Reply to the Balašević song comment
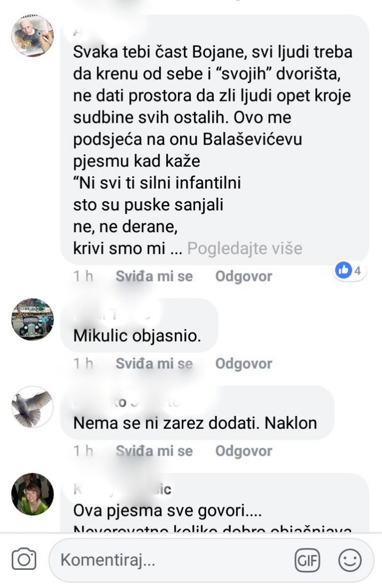 [243, 276]
